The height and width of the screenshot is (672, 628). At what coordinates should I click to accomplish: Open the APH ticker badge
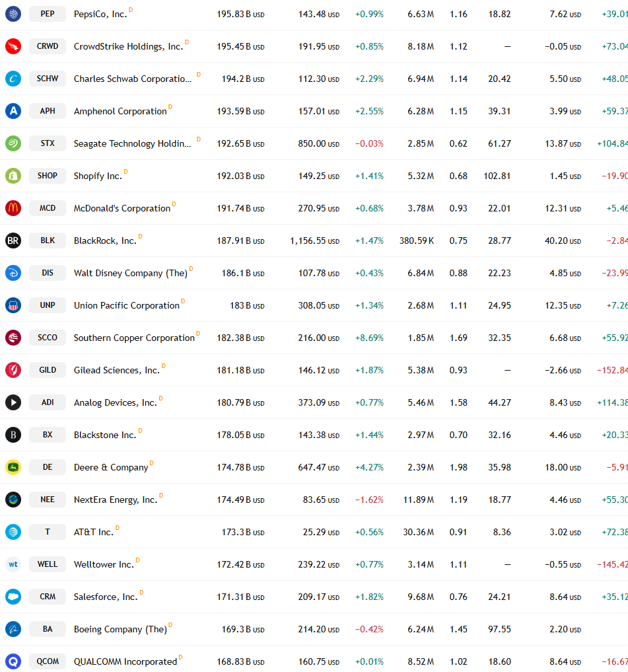point(48,111)
